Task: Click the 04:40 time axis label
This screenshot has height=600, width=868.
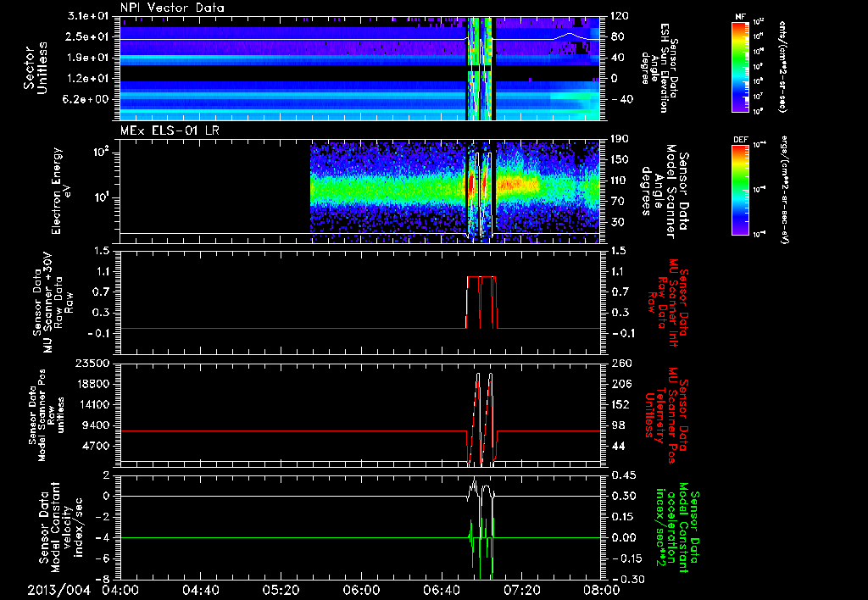Action: click(201, 589)
